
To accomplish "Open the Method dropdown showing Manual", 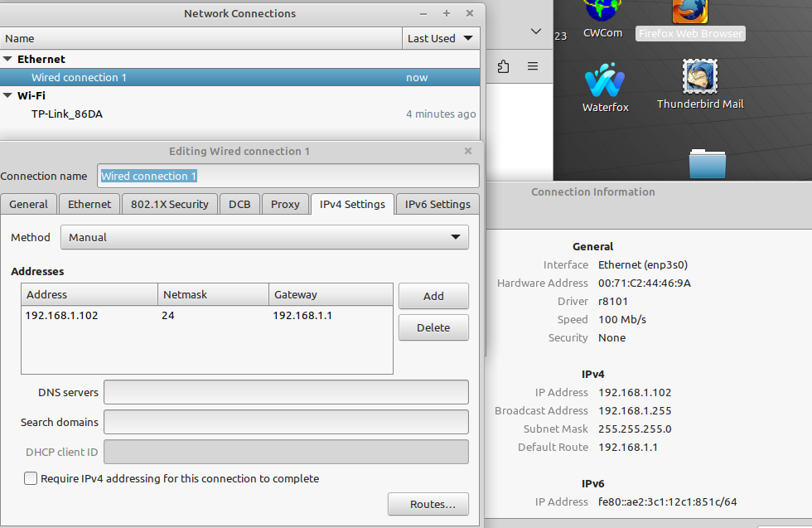I will [264, 237].
